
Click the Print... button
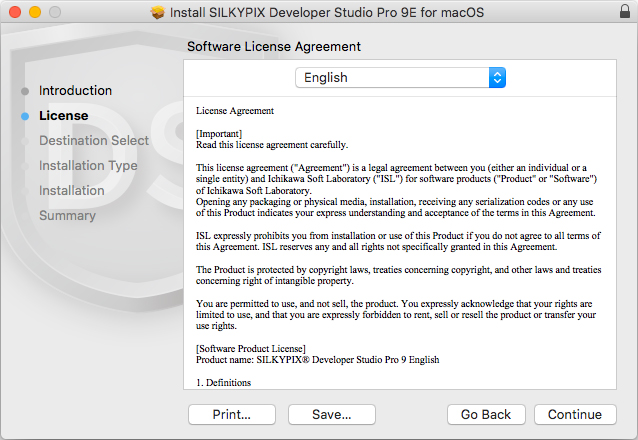coord(232,414)
